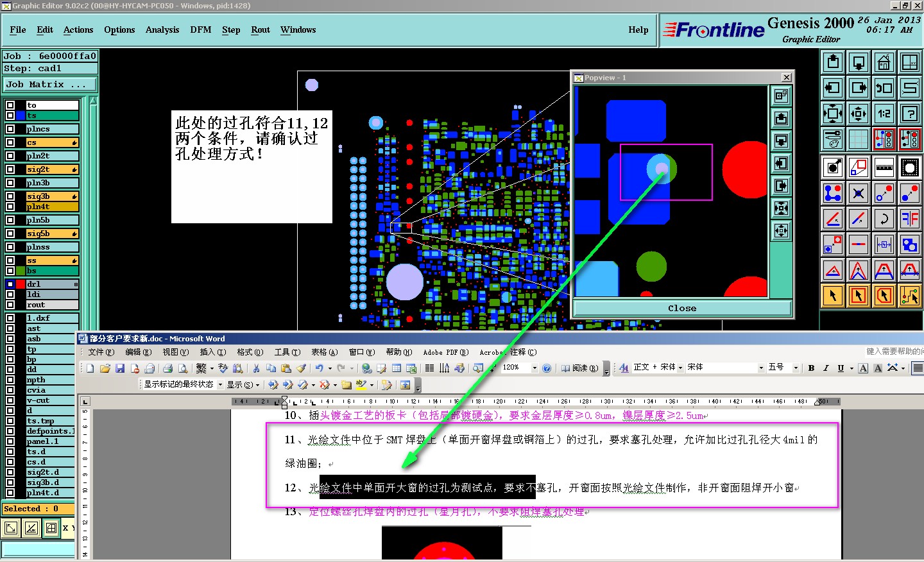
Task: Toggle the checkbox beside layer 'cs'
Action: pos(10,142)
